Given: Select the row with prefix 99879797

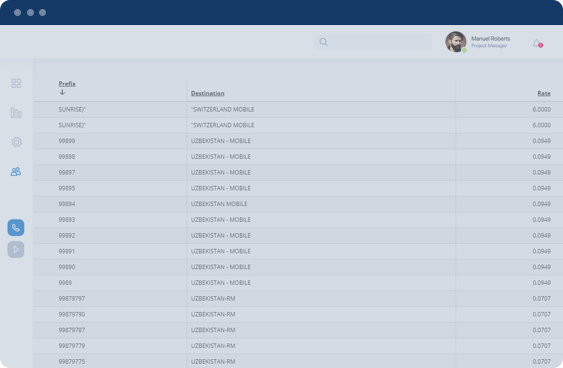Looking at the screenshot, I should click(x=298, y=299).
